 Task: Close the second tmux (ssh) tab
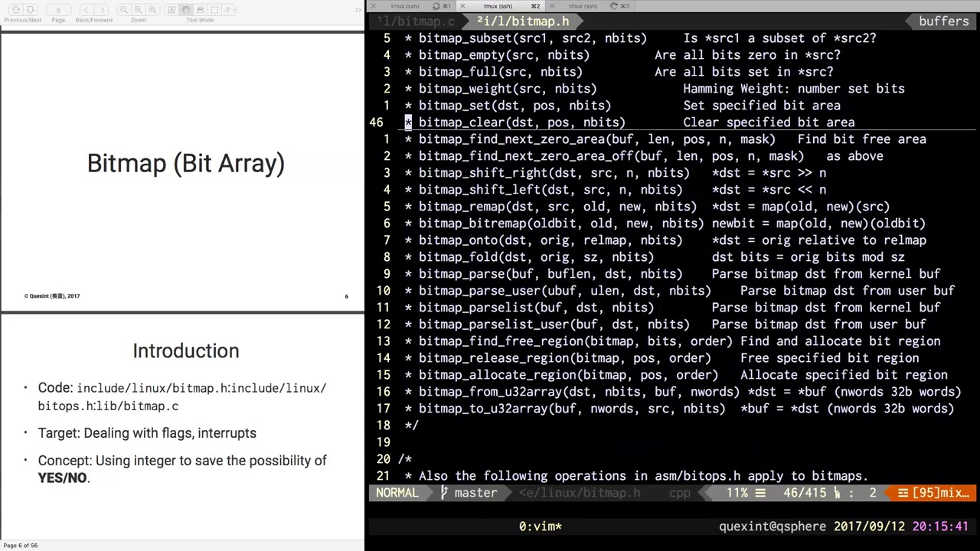462,6
